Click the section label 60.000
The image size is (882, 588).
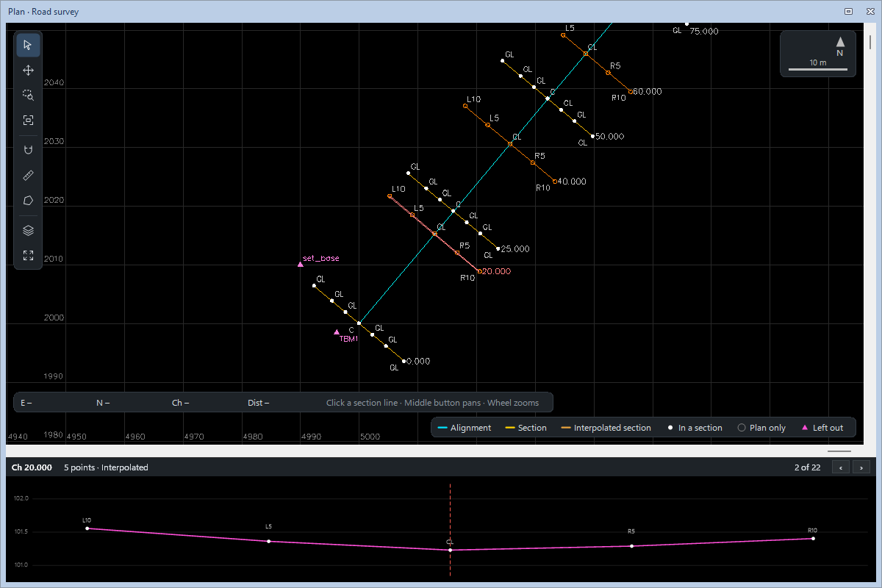coord(648,92)
